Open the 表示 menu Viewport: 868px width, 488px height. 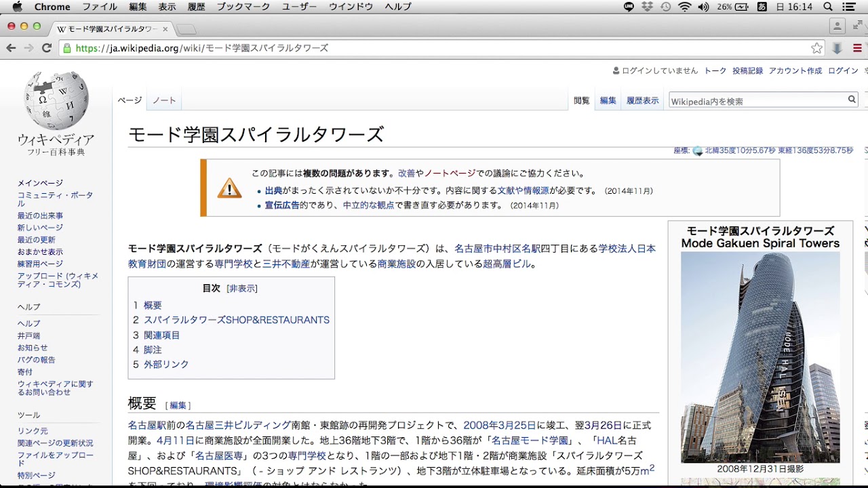coord(167,7)
